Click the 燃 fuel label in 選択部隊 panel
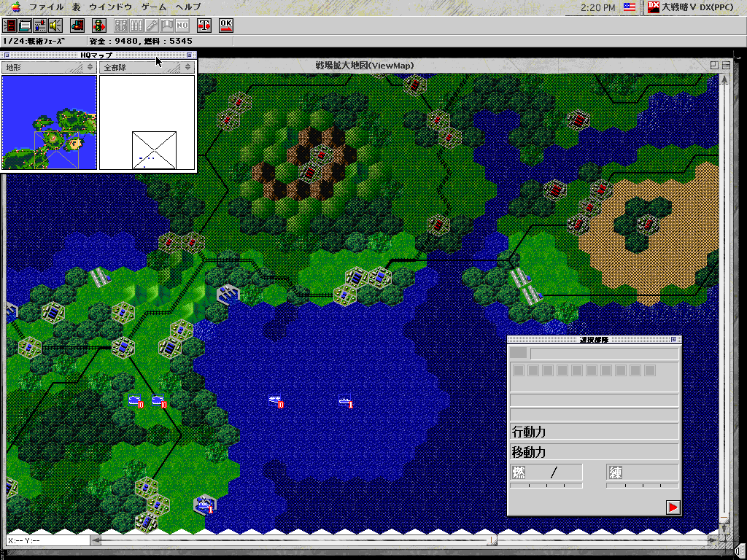The image size is (747, 560). click(519, 472)
